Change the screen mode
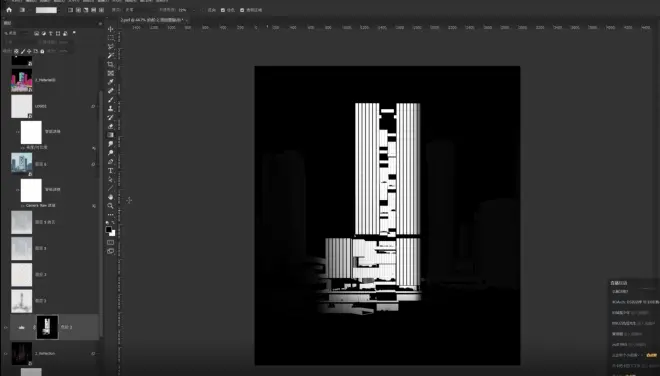This screenshot has height=376, width=660. point(111,251)
